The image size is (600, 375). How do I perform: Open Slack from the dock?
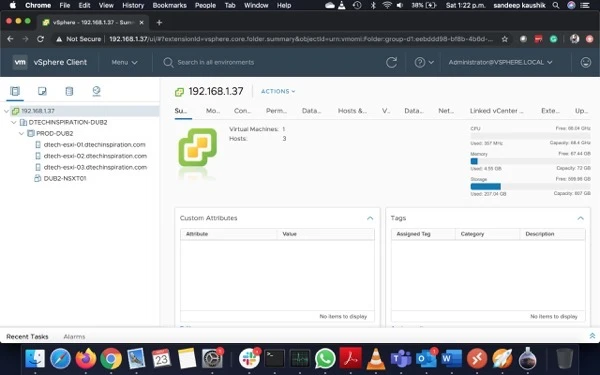[249, 359]
